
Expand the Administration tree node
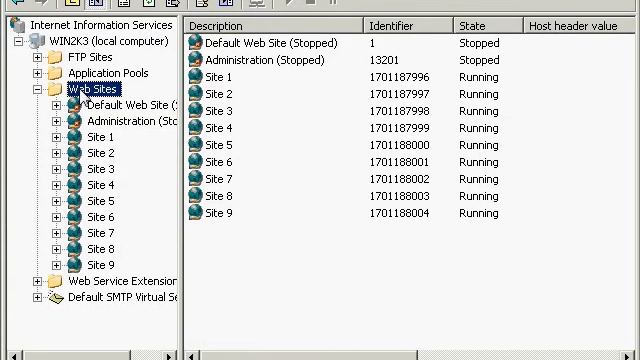tap(56, 121)
